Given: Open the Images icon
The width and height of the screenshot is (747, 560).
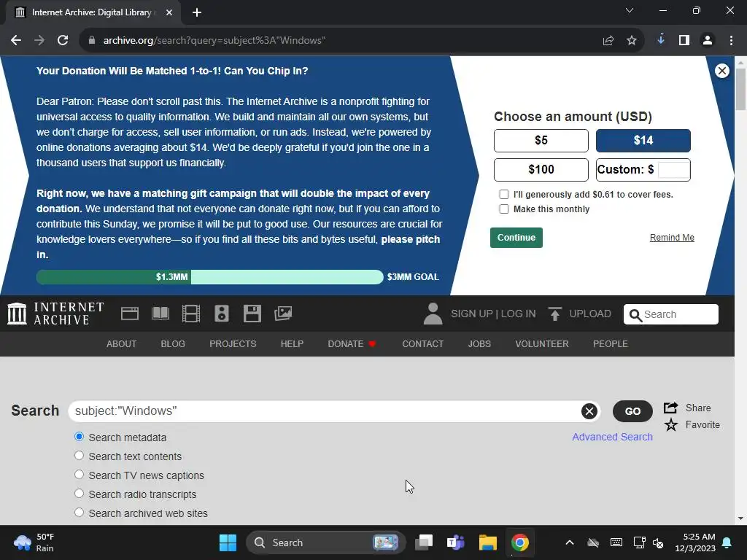Looking at the screenshot, I should click(x=283, y=314).
